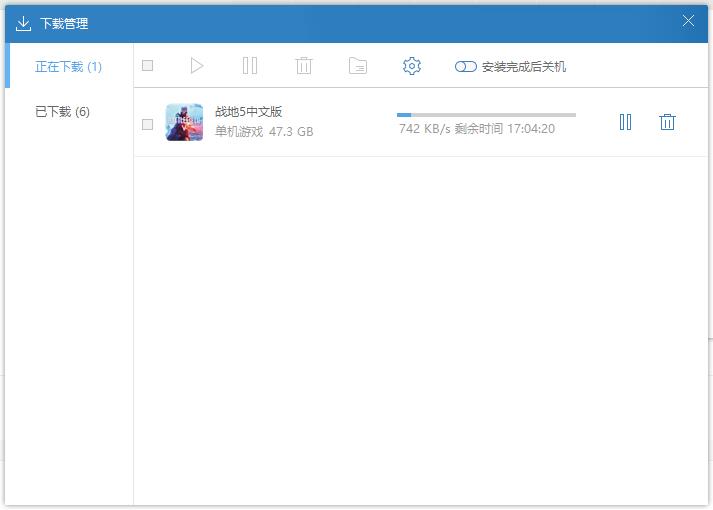This screenshot has height=510, width=713.
Task: Open the download folder from the toolbar icon
Action: pos(358,66)
